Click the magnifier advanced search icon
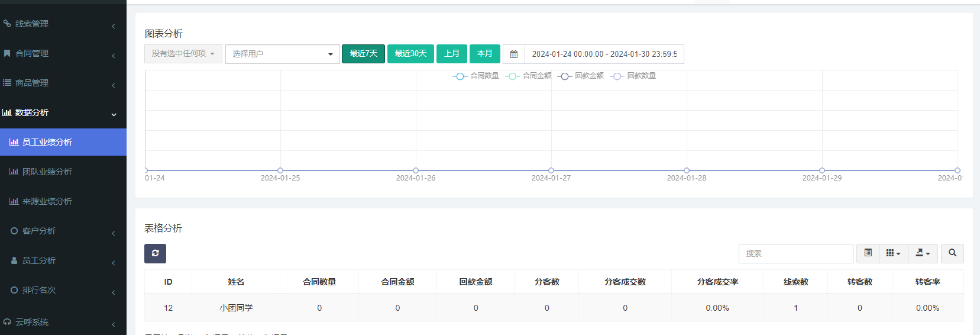The height and width of the screenshot is (335, 980). 952,253
